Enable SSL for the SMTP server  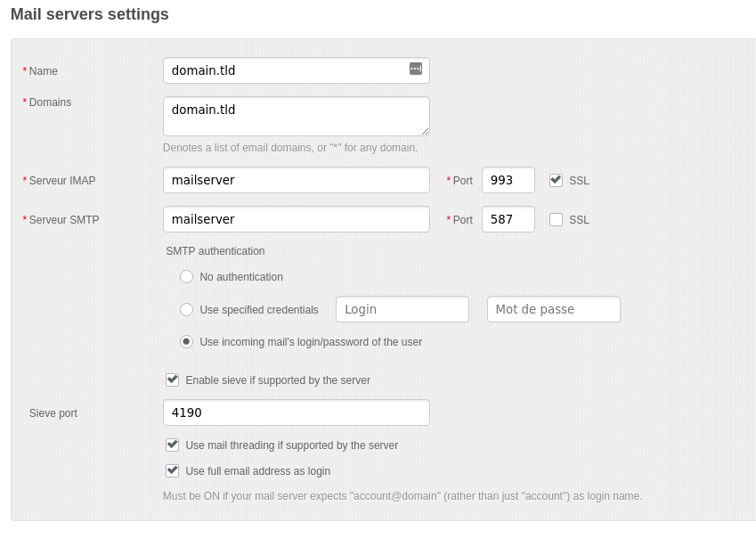(556, 219)
